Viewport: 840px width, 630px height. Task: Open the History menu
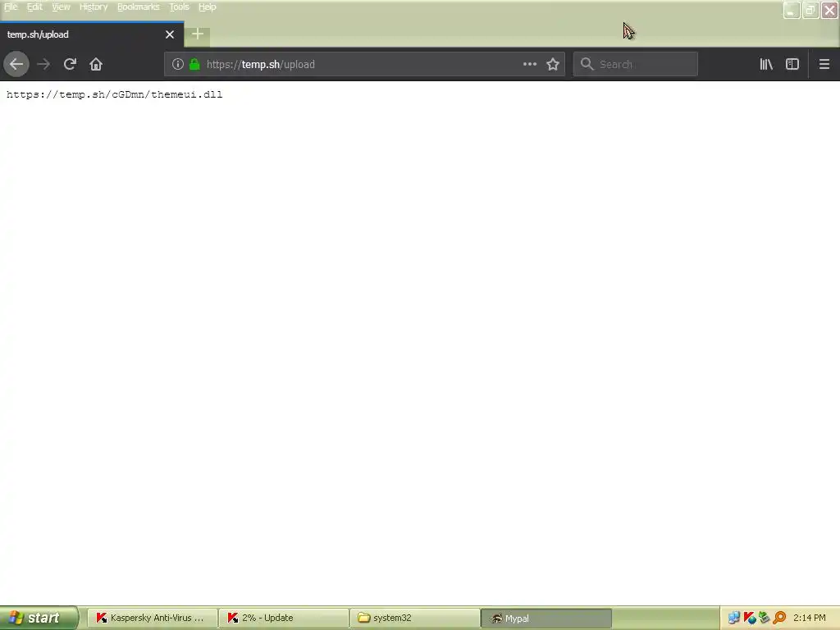[x=94, y=7]
